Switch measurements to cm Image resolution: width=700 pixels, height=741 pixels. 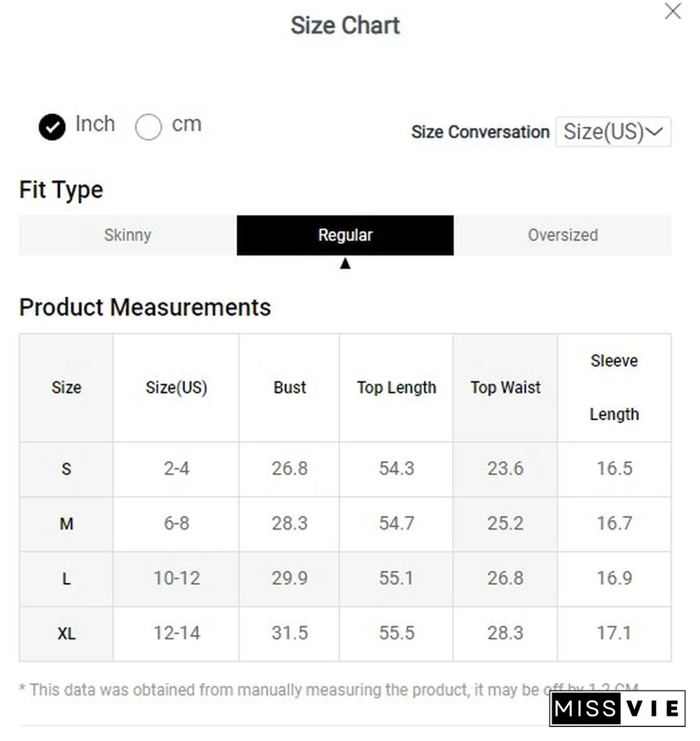click(x=148, y=127)
